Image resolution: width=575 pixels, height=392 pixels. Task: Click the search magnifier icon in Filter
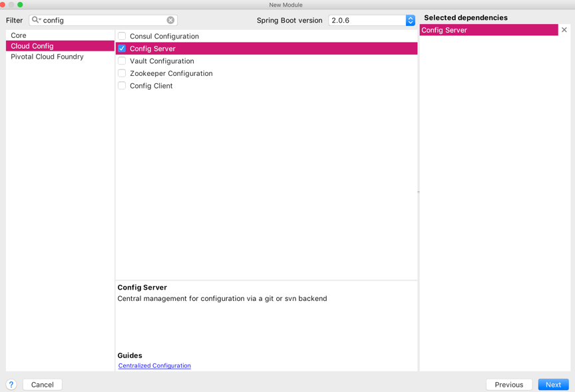pyautogui.click(x=35, y=20)
